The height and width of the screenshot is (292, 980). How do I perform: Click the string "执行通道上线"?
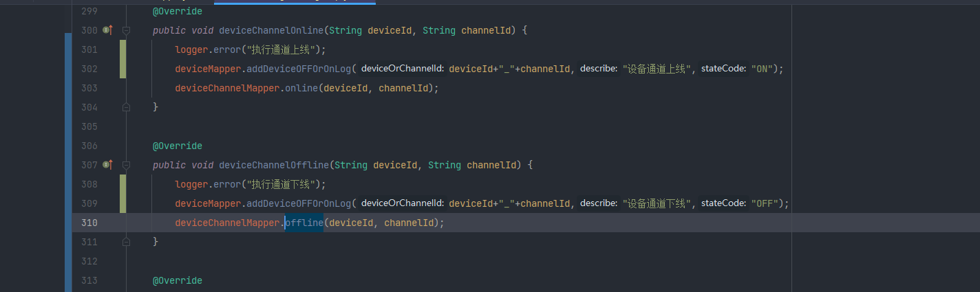(282, 49)
